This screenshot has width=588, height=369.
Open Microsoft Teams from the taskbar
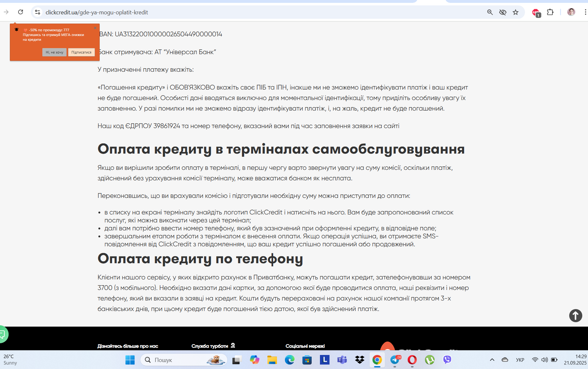[x=342, y=360]
